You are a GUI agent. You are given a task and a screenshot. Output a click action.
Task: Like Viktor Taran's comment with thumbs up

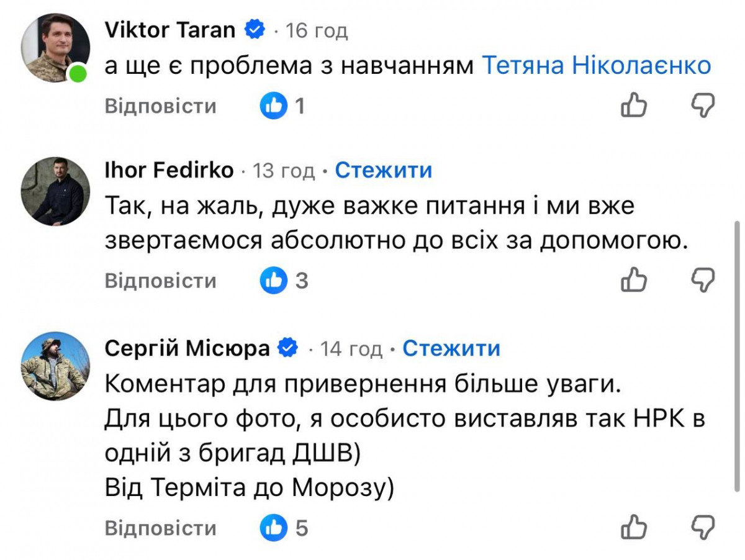634,106
